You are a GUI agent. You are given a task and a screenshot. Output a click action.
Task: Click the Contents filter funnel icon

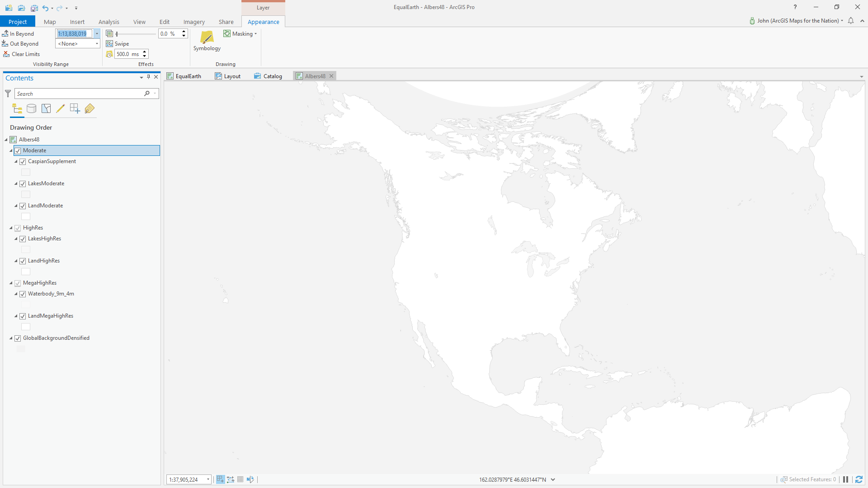(x=8, y=94)
